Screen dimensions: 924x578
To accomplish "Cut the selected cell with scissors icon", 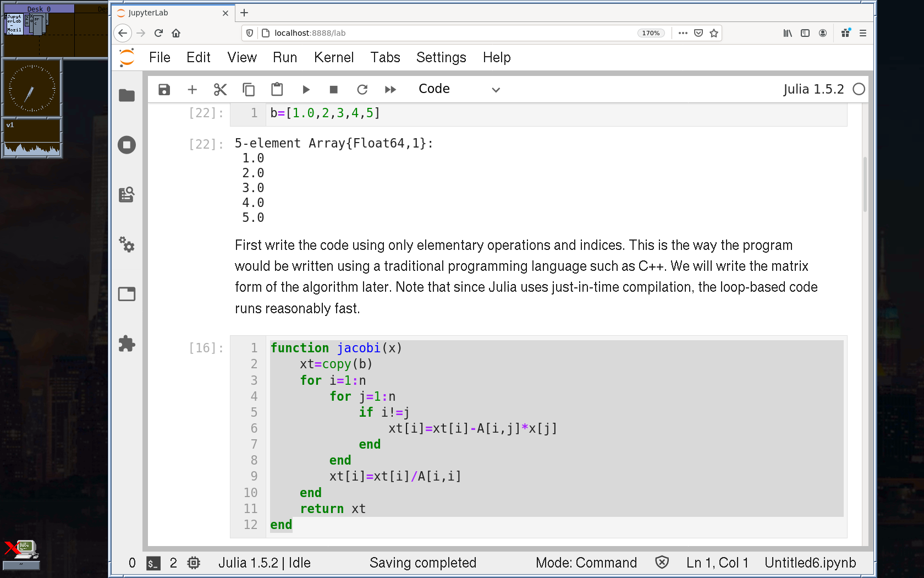I will tap(220, 89).
